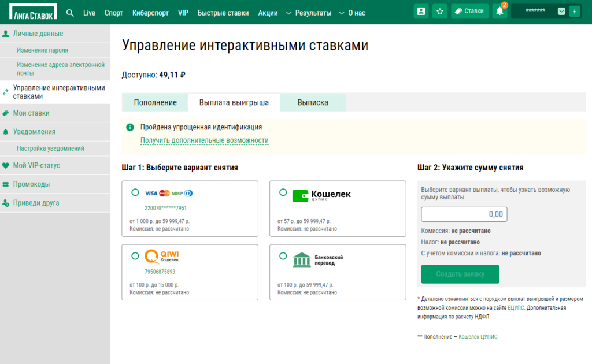Select the Кошелек ЦУПИС radio button

tap(283, 192)
